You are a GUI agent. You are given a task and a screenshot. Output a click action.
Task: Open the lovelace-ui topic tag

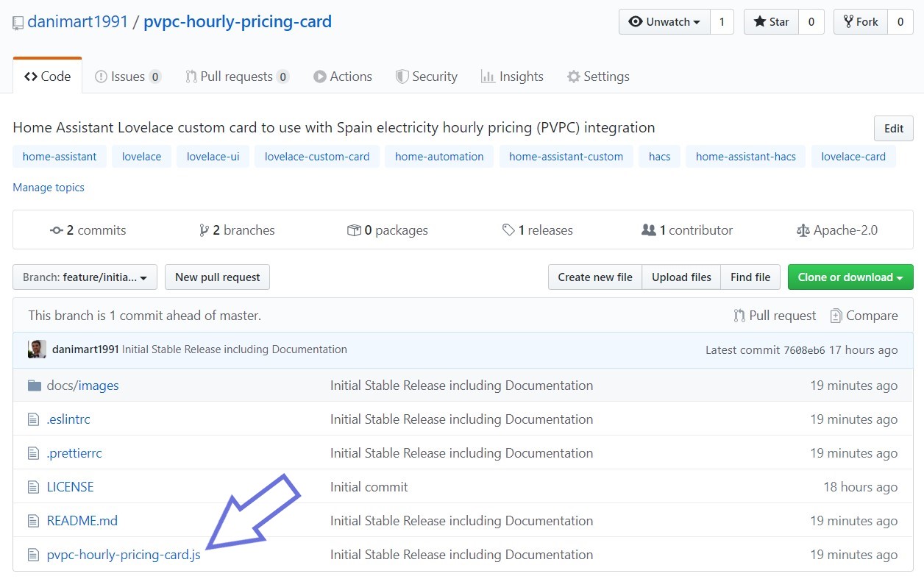pos(213,156)
